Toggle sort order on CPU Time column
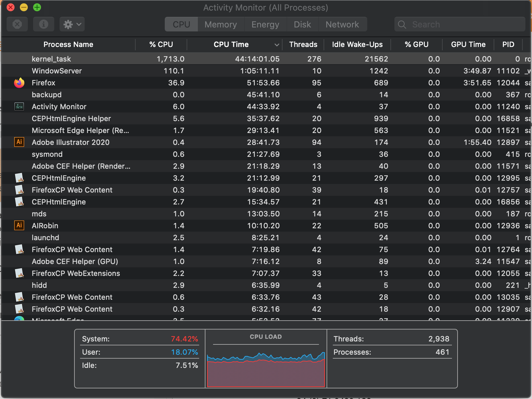This screenshot has height=399, width=532. (x=235, y=44)
